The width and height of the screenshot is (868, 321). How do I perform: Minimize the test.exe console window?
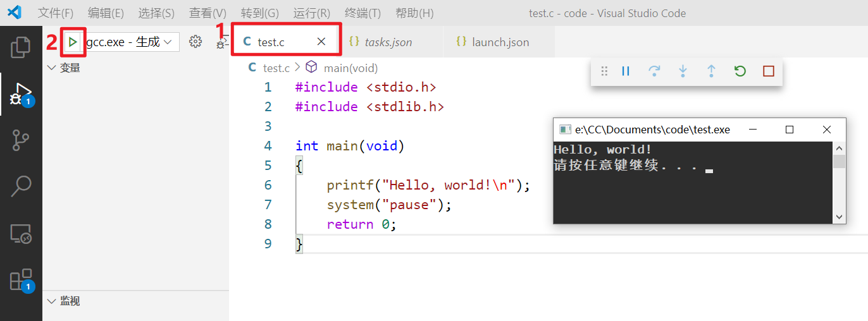coord(753,130)
